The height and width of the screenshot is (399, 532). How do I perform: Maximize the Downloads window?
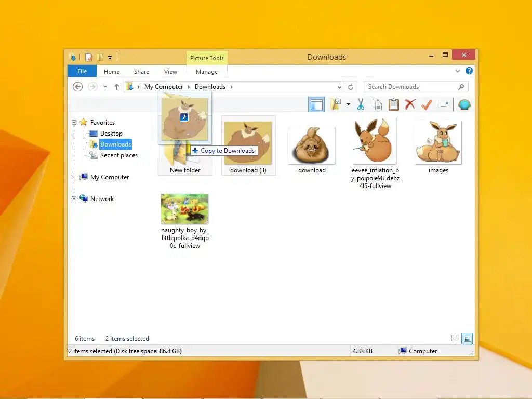(x=445, y=55)
